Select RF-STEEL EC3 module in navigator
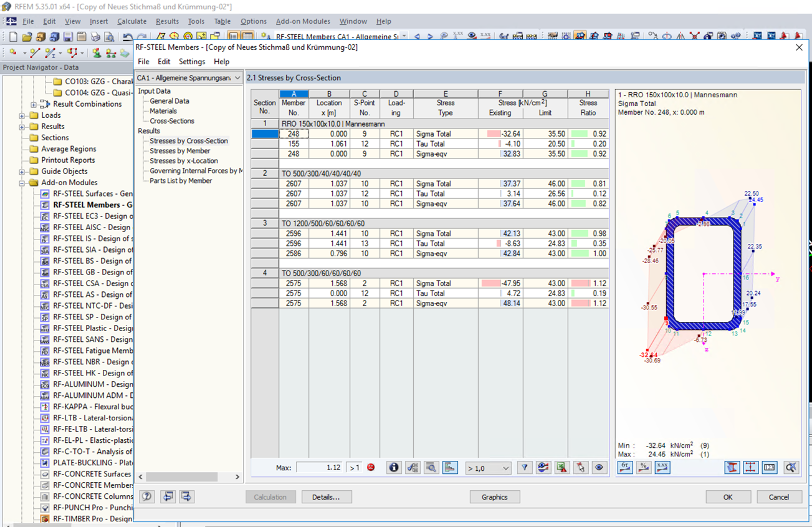 [92, 216]
